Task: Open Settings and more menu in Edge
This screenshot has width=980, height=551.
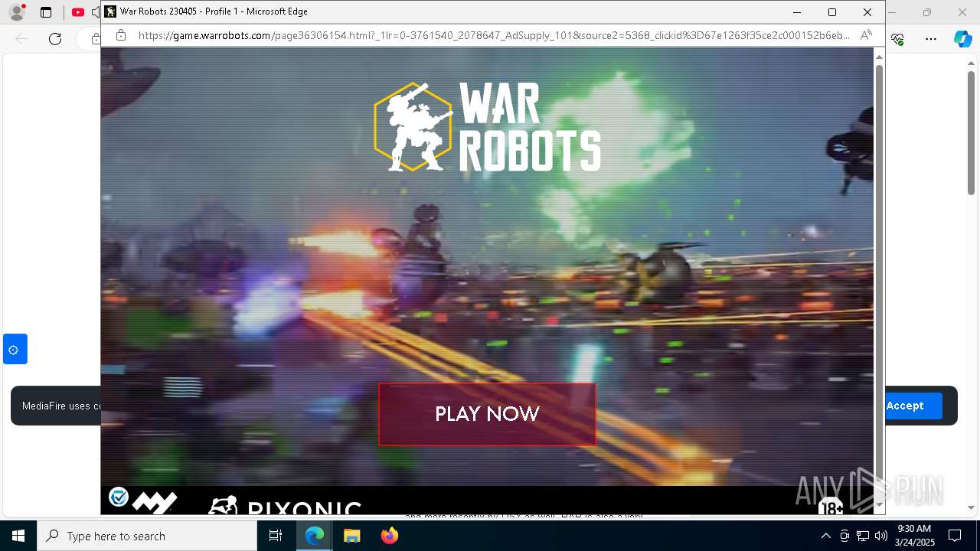Action: coord(931,39)
